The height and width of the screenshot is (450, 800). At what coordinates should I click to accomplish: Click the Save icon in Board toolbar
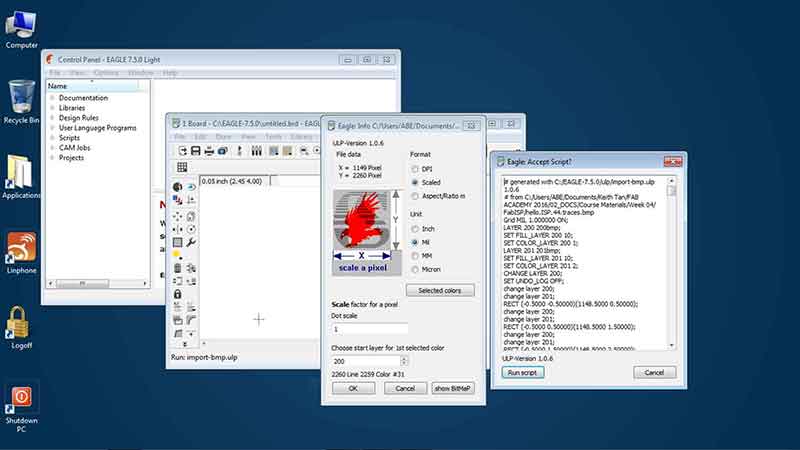pyautogui.click(x=195, y=151)
